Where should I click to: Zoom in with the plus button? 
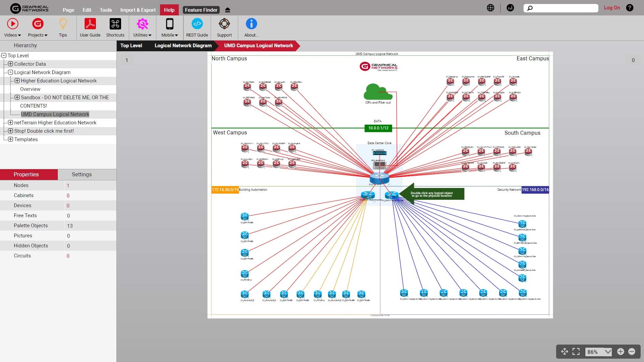(621, 351)
